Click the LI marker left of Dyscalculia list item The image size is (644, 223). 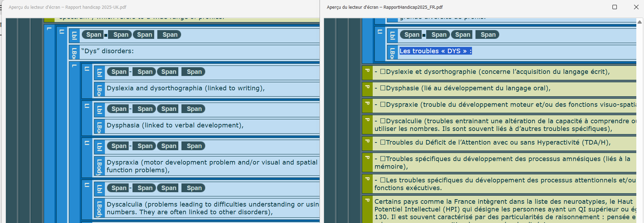pyautogui.click(x=87, y=185)
